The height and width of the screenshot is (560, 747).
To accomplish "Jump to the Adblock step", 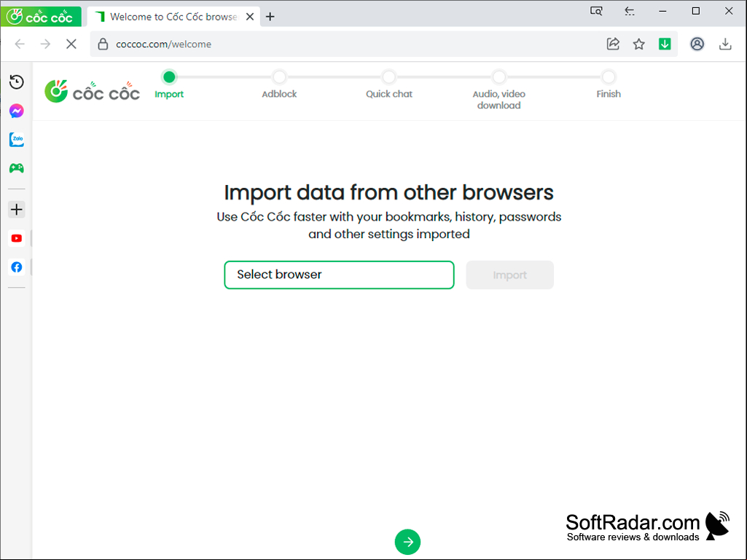I will pos(279,86).
